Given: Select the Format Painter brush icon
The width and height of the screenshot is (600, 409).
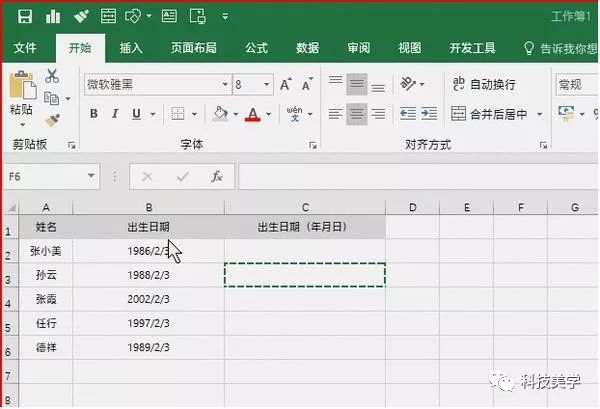Looking at the screenshot, I should pos(52,121).
